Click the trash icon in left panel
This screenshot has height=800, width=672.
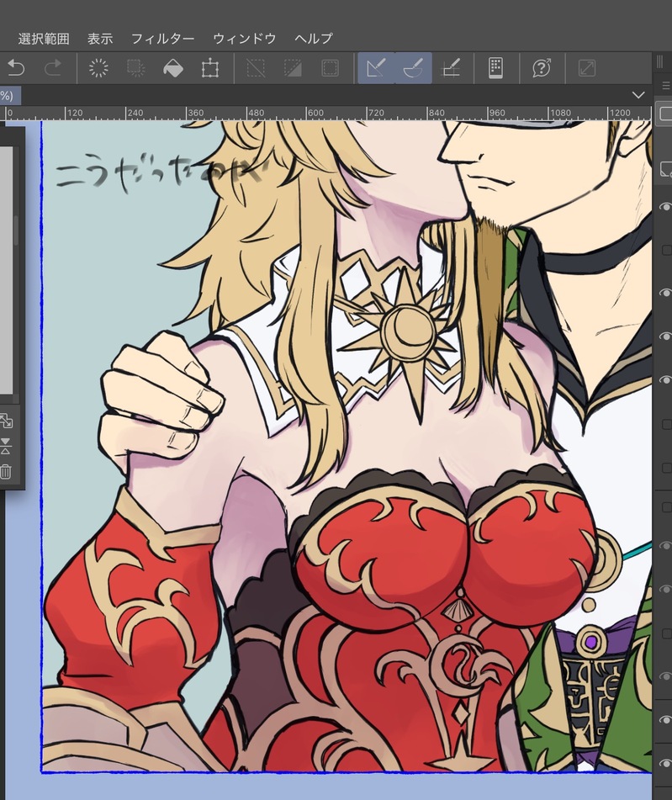tap(6, 471)
